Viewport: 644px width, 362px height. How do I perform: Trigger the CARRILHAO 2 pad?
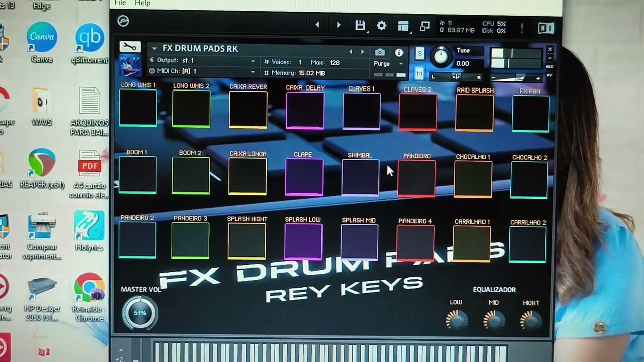click(x=528, y=245)
